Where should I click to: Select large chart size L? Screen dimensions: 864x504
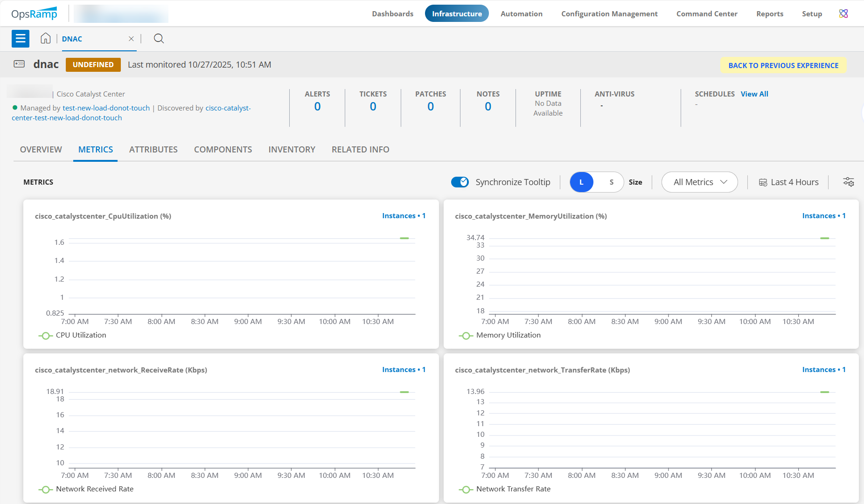pyautogui.click(x=581, y=182)
